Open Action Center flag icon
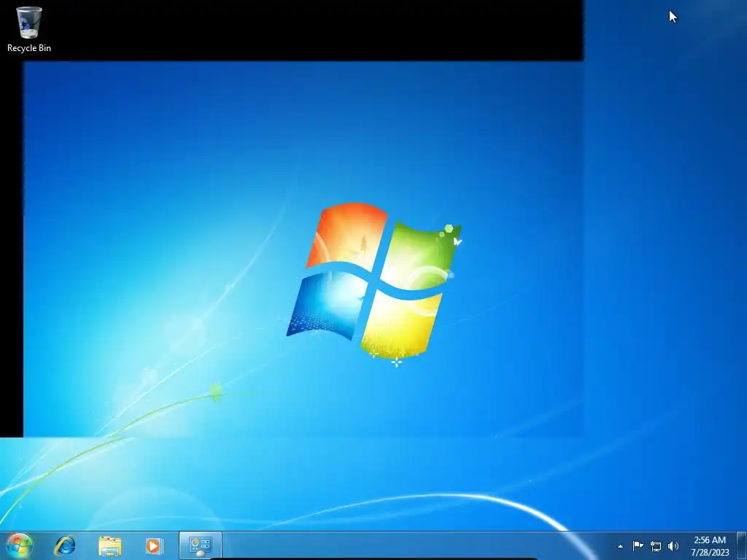The height and width of the screenshot is (560, 747). click(638, 545)
